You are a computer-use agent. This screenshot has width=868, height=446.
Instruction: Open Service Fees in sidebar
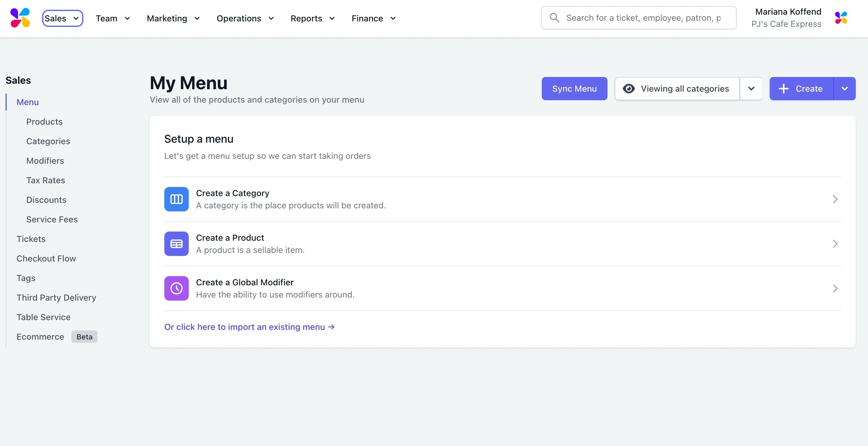pos(52,219)
